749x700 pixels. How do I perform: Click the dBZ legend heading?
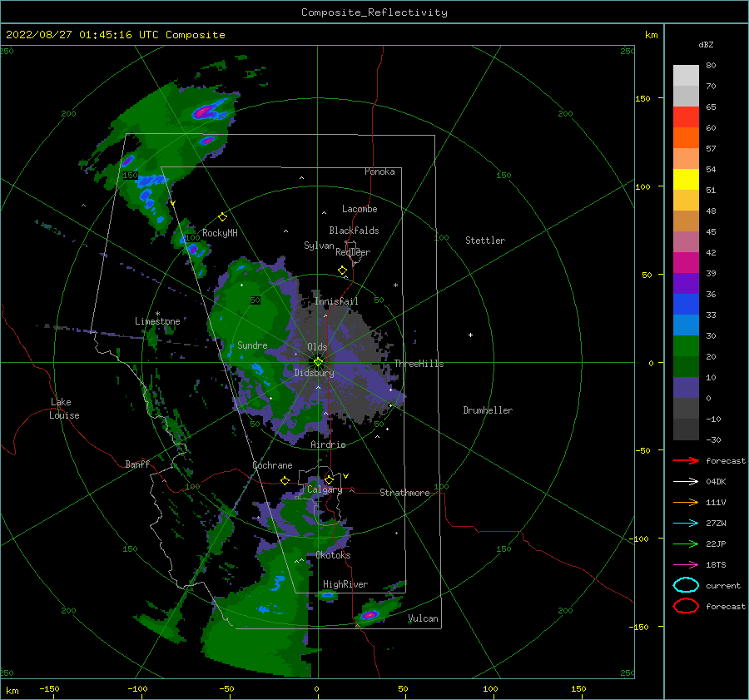click(x=706, y=44)
